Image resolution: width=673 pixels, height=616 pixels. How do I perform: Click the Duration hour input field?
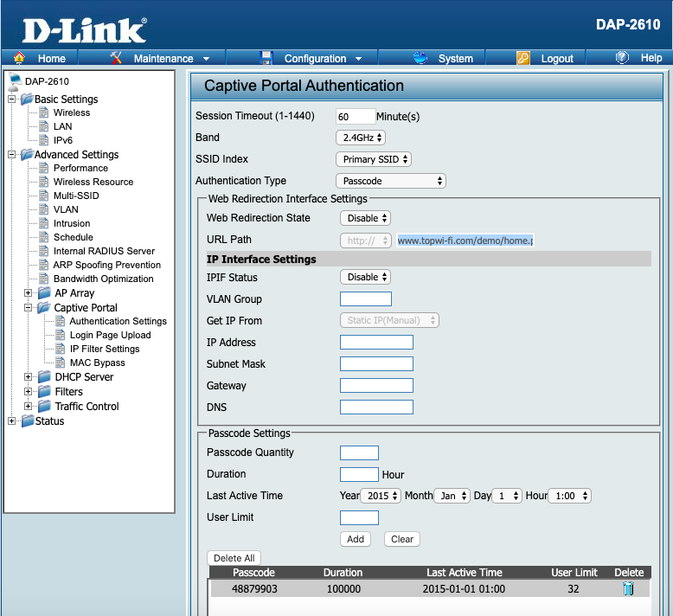pos(359,474)
